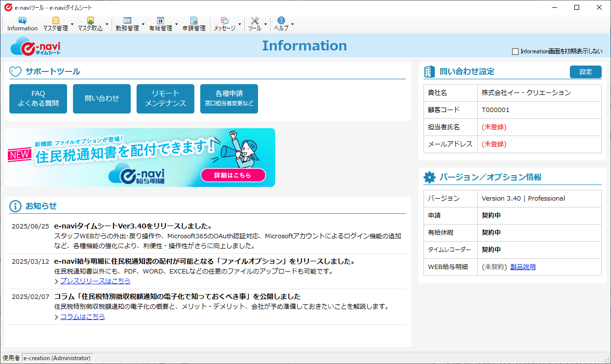Click the date 2025/02/07
611x364 pixels.
point(30,297)
